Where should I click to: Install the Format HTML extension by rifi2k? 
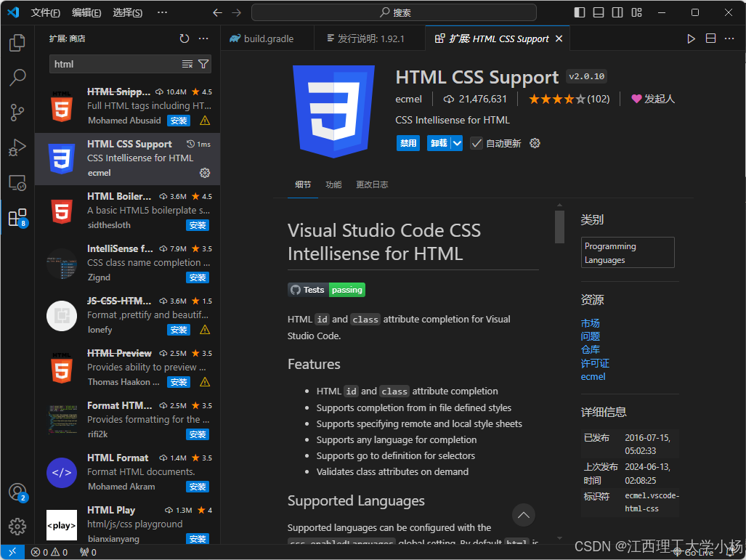(x=198, y=435)
